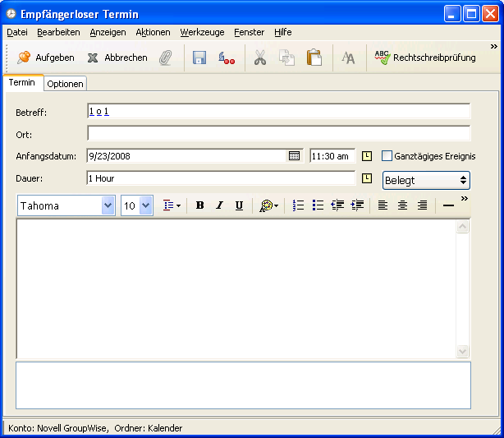Click into the Betreff field

pyautogui.click(x=279, y=112)
